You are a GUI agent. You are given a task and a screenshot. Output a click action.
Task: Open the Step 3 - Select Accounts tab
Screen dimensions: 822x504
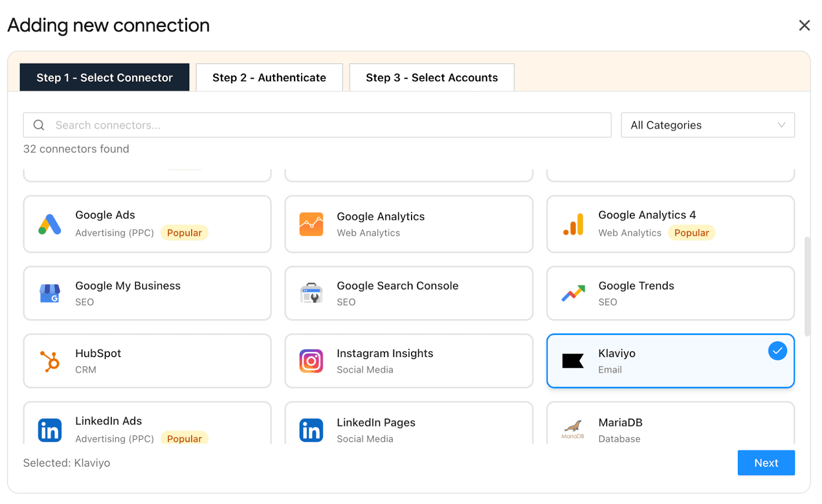[x=431, y=77]
